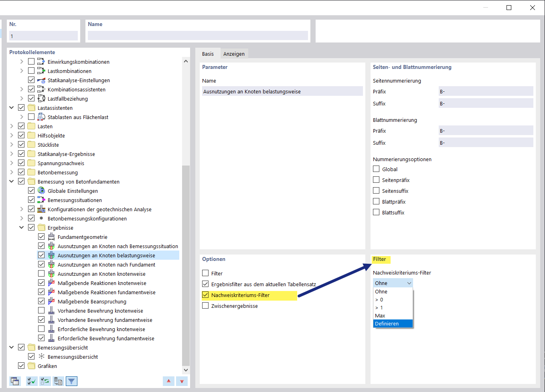Collapse the Lastassistenten node
Image resolution: width=545 pixels, height=392 pixels.
point(12,108)
